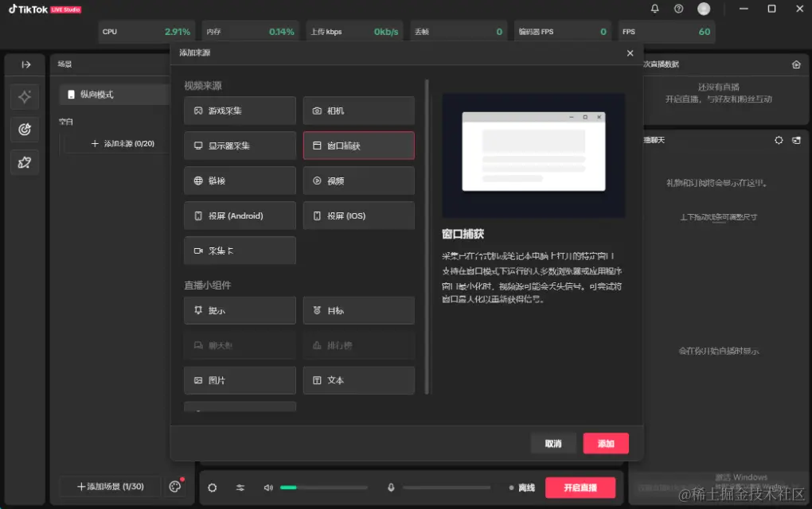
Task: Click the red 添加 add button
Action: pos(606,443)
